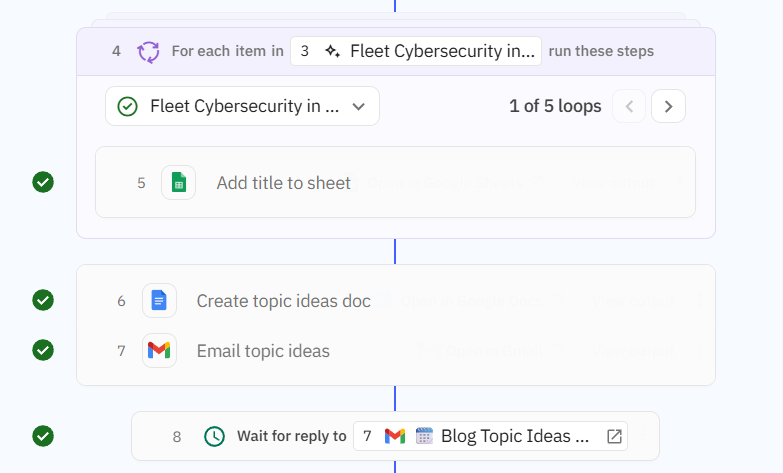Click the Gmail icon inside the step 7 reference chip
The height and width of the screenshot is (473, 783).
[395, 436]
